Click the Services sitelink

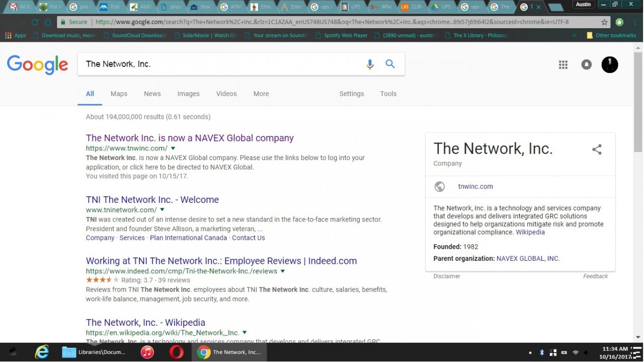click(132, 238)
